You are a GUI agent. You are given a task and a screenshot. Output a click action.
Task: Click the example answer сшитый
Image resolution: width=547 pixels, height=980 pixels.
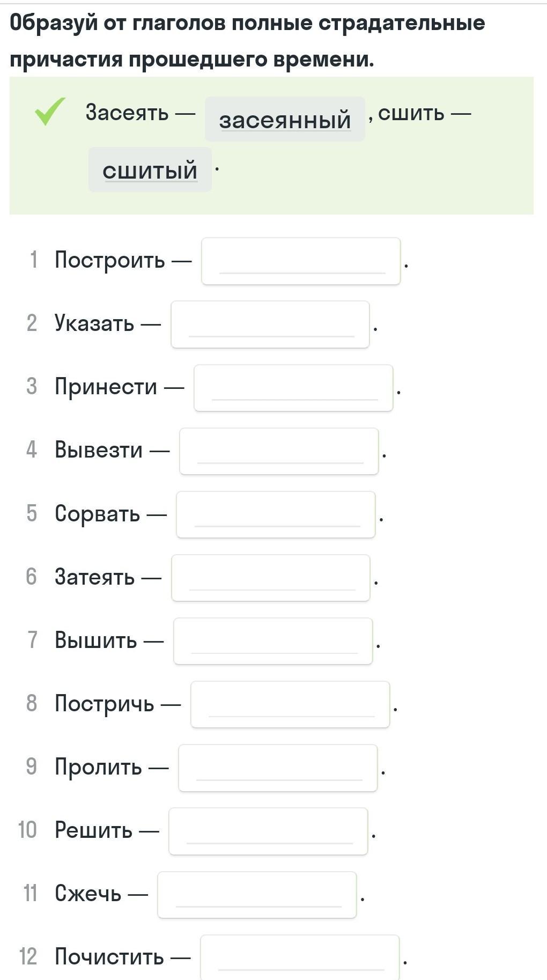pyautogui.click(x=150, y=170)
